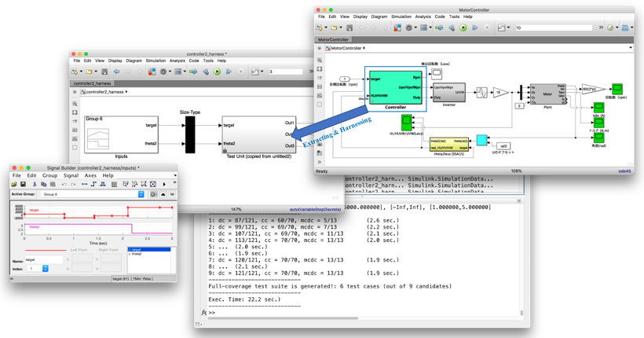
Task: Select the Controller subsystem block
Action: [x=396, y=87]
